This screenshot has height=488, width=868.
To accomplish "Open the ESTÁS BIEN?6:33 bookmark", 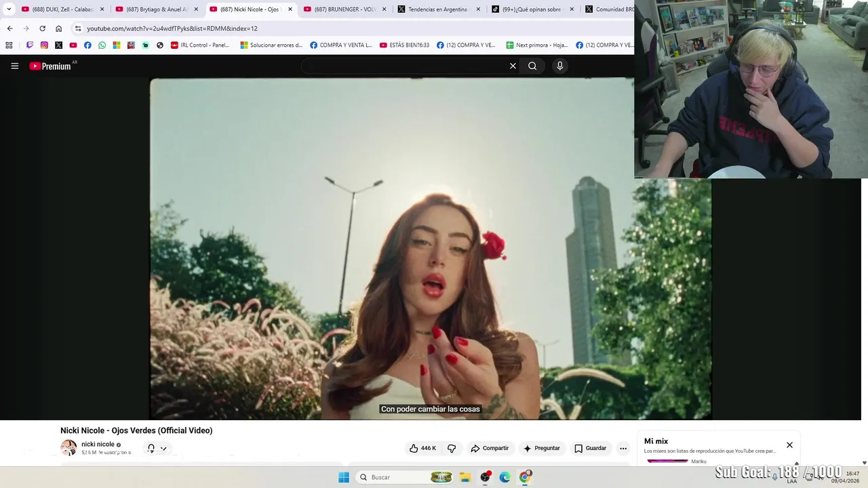I will tap(405, 45).
